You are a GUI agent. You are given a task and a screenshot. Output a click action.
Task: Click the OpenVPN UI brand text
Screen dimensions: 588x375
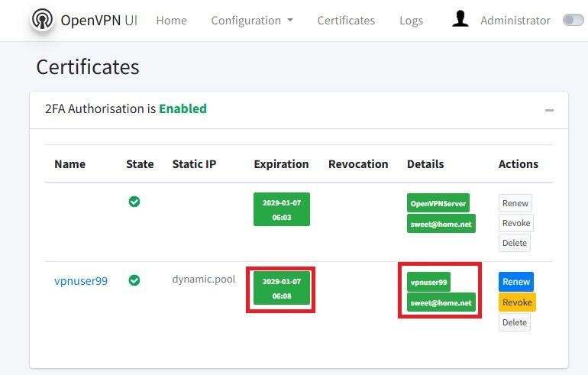coord(99,21)
